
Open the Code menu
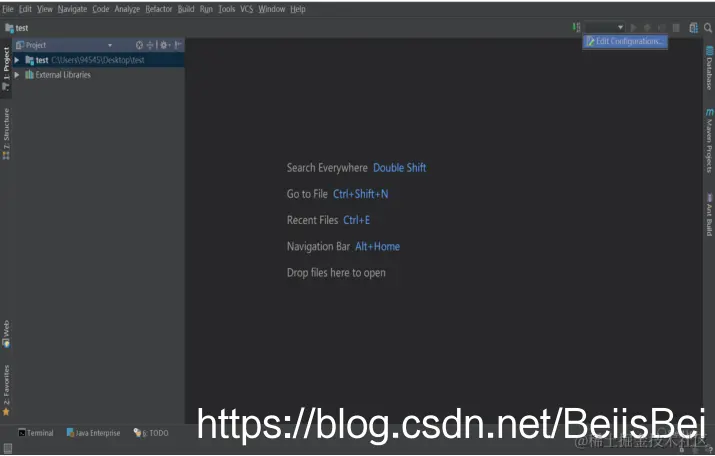(101, 9)
